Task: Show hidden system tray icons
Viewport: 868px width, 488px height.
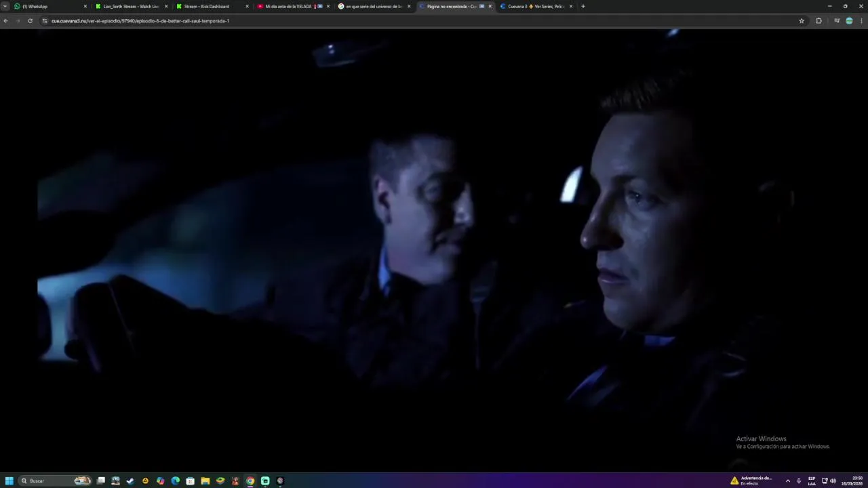Action: tap(787, 481)
